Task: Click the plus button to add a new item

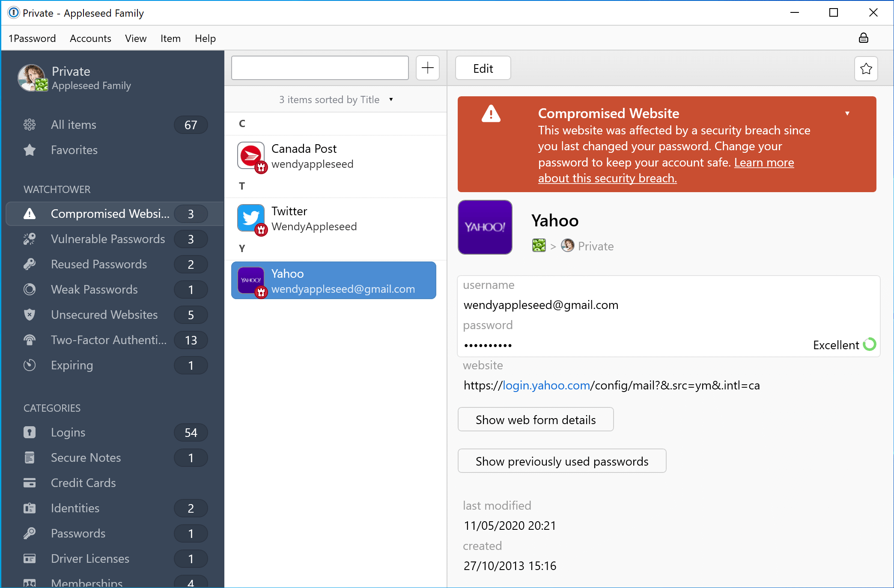Action: [427, 68]
